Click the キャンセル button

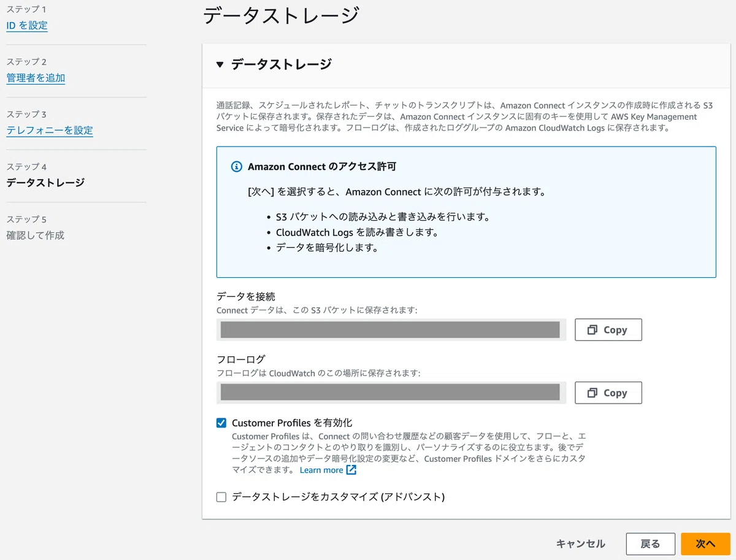580,543
